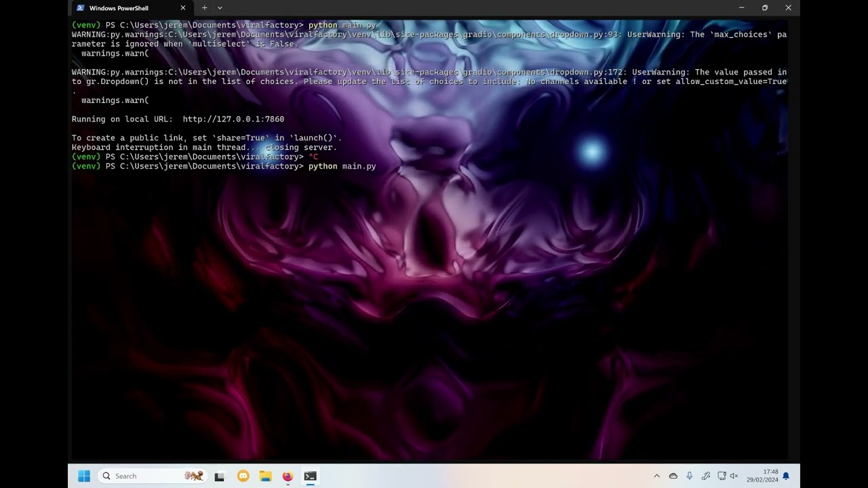Click the Terminal taskbar icon

[310, 476]
